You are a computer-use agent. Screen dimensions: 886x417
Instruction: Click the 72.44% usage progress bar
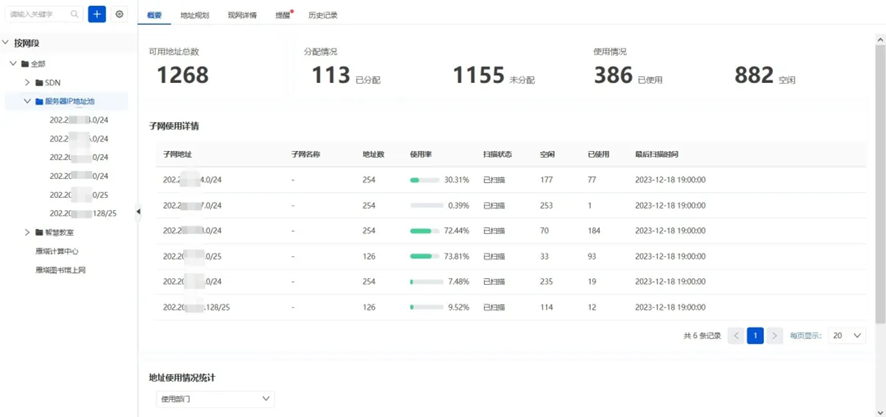coord(425,231)
